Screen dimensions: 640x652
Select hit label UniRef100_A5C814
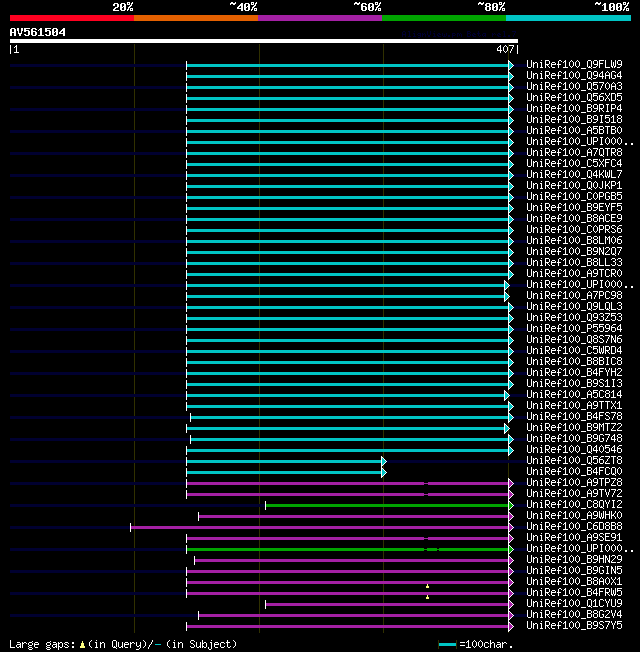point(574,395)
